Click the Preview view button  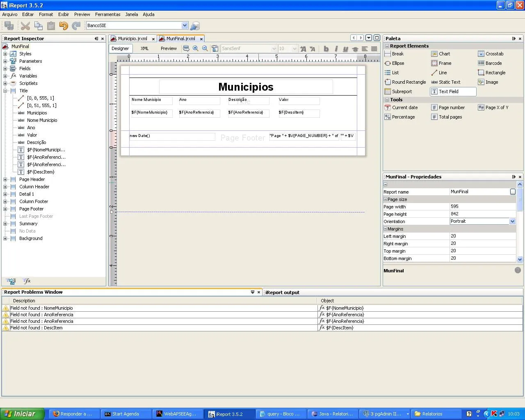[x=169, y=48]
